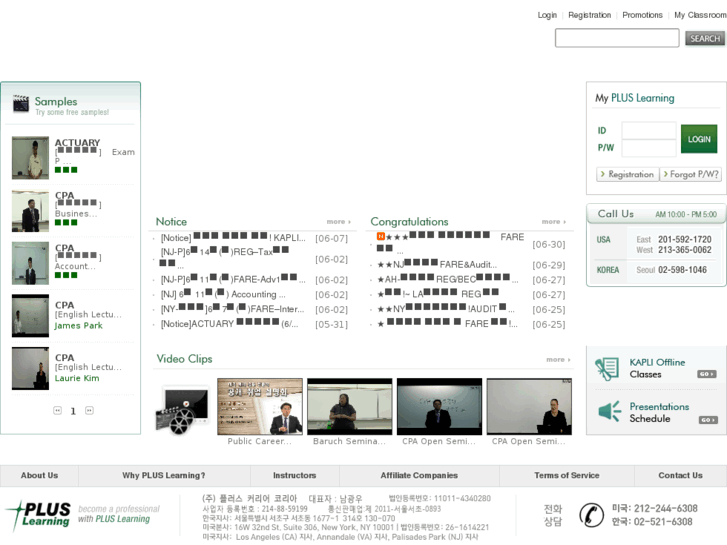Screen dimensions: 727x545
Task: Focus the ID input field
Action: (649, 130)
